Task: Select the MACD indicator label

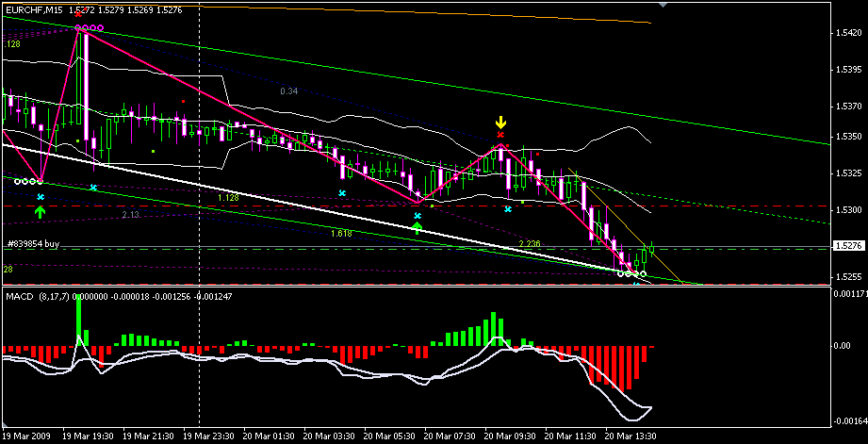Action: pos(20,297)
